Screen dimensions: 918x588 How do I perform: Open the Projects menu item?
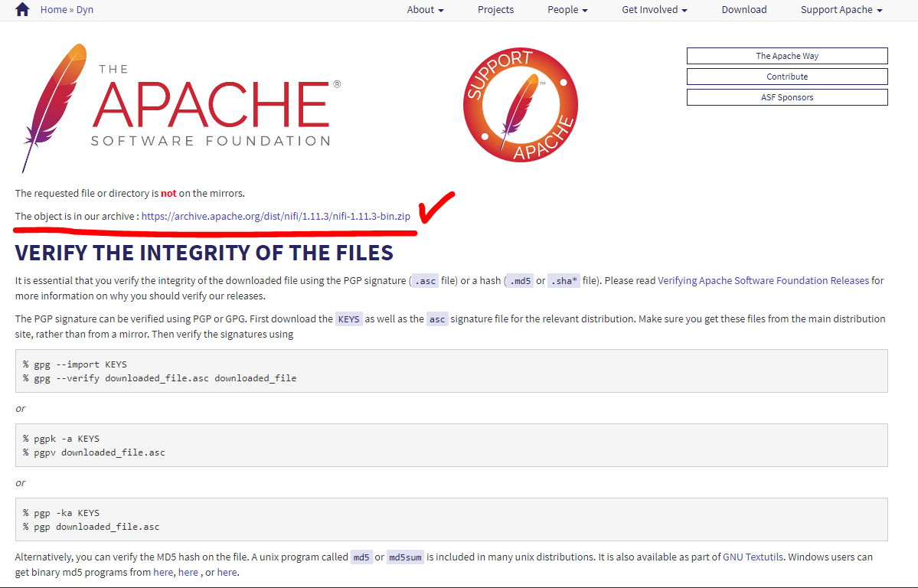495,9
